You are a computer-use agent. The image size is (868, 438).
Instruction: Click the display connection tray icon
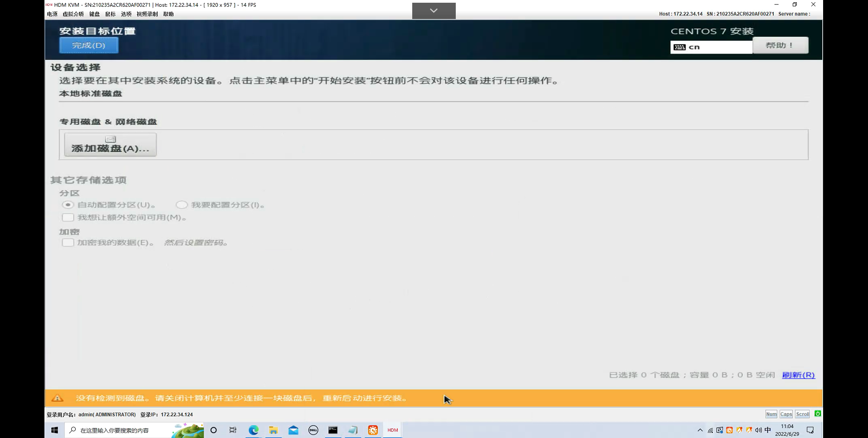pyautogui.click(x=720, y=430)
